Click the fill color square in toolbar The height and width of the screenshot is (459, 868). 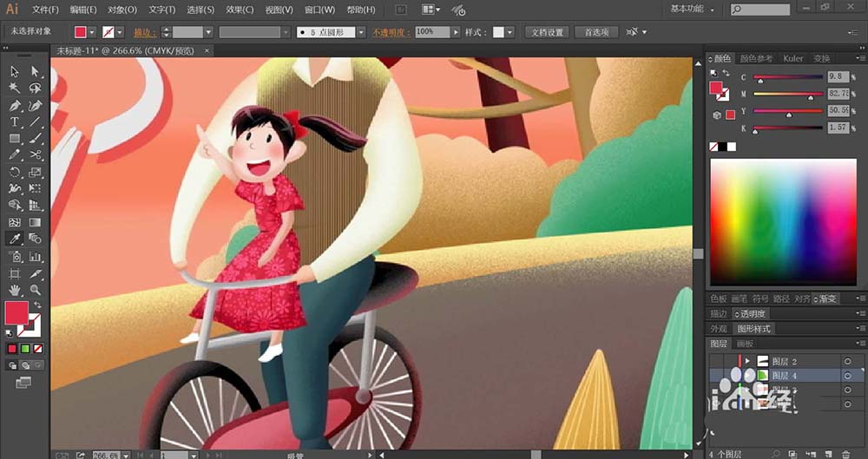16,313
